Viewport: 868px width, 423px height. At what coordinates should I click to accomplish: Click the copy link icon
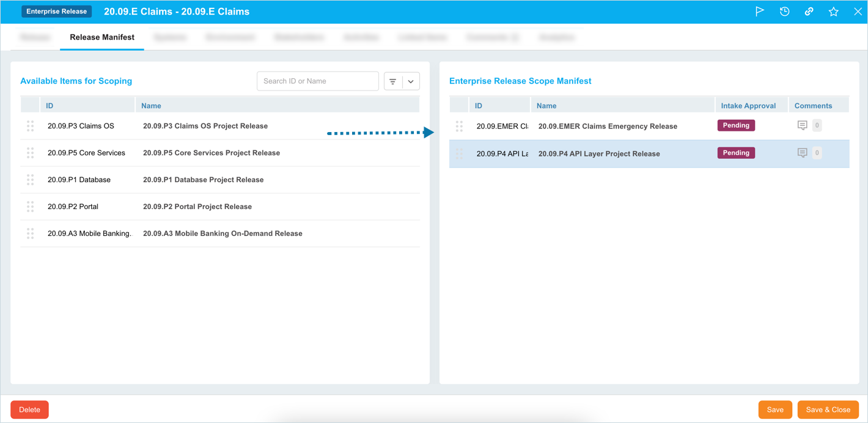point(809,12)
